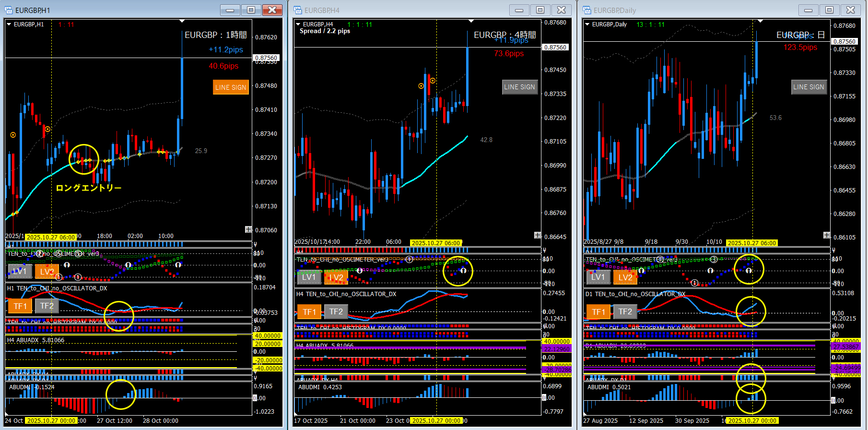Viewport: 868px width, 430px height.
Task: Toggle TF1 in the H1 window
Action: (x=20, y=306)
